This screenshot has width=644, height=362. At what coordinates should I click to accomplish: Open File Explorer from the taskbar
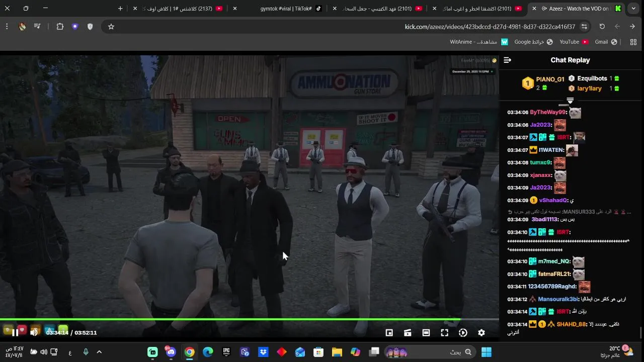tap(337, 352)
